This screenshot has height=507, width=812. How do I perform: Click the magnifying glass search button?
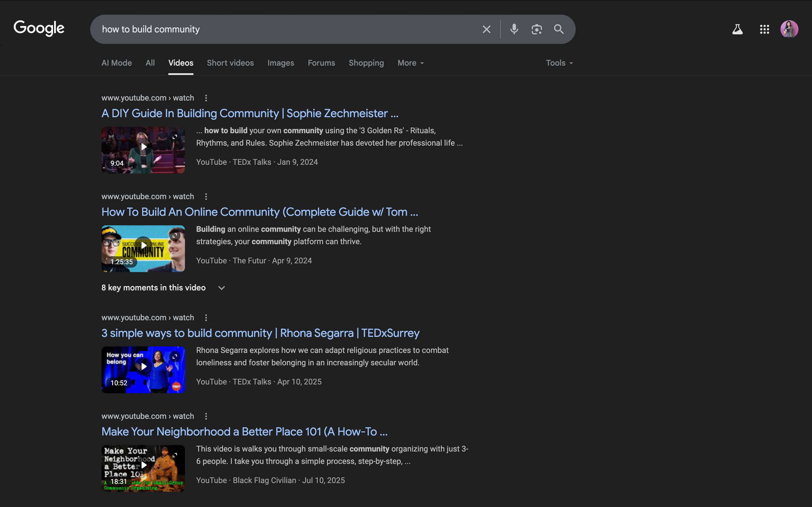pos(559,30)
